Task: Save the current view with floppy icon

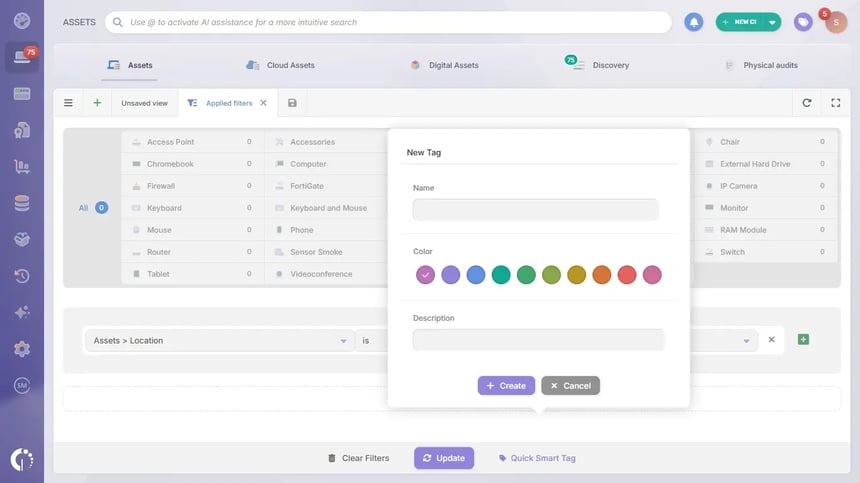Action: (x=292, y=103)
